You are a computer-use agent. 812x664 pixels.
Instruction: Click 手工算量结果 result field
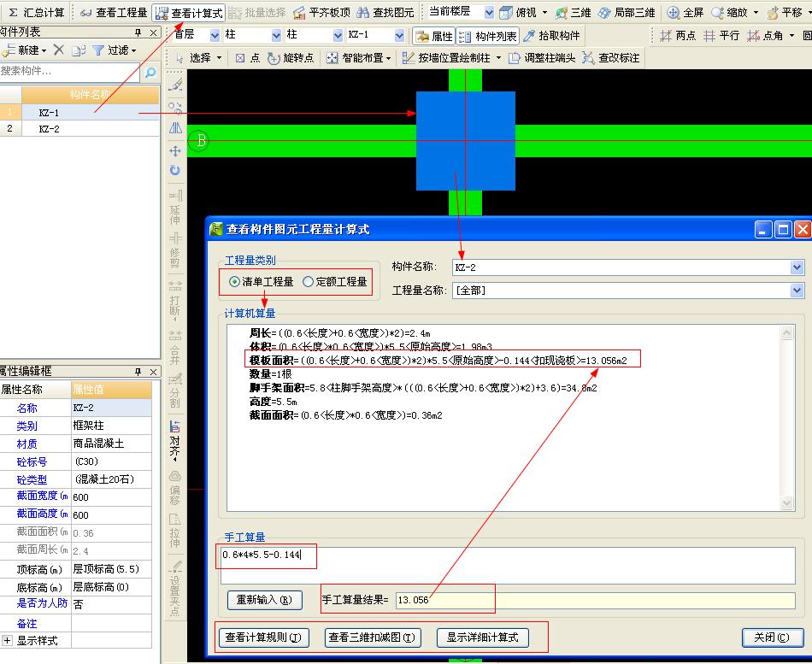(x=596, y=600)
